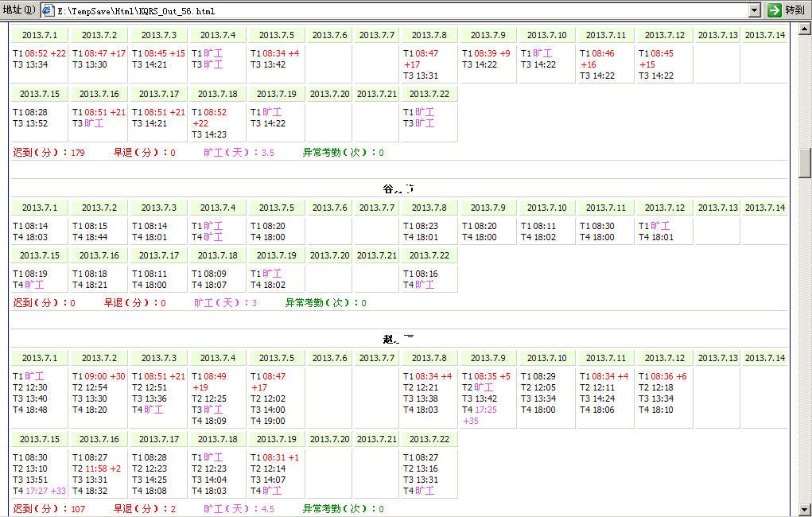Click the T3 14:00 entry
This screenshot has width=812, height=517.
(268, 410)
